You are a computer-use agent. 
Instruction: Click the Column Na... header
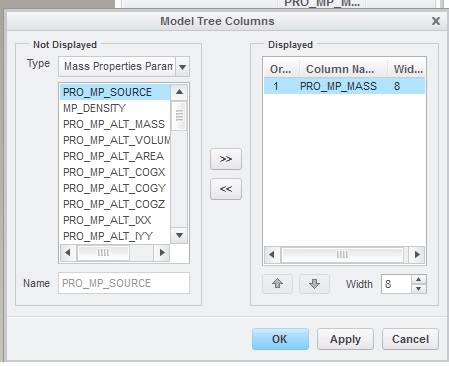click(x=343, y=69)
